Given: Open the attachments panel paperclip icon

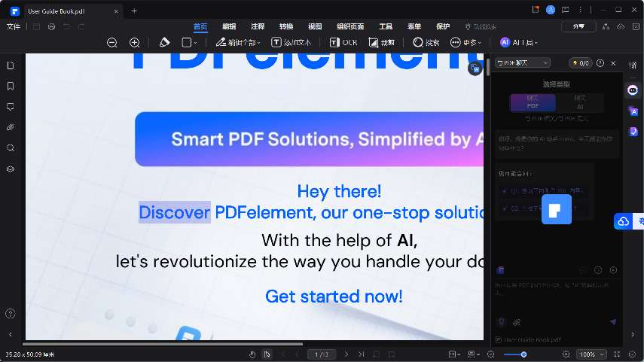Looking at the screenshot, I should click(11, 127).
